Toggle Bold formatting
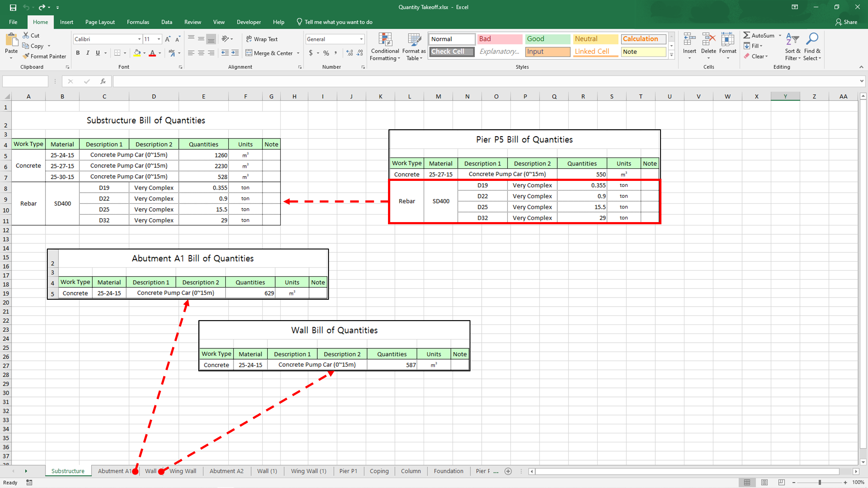This screenshot has width=868, height=488. point(78,53)
